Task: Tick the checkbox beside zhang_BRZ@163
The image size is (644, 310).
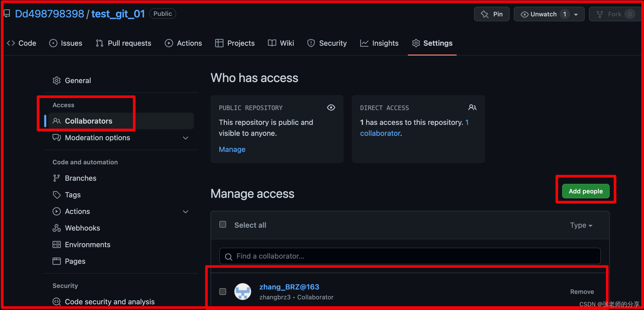Action: click(x=223, y=292)
